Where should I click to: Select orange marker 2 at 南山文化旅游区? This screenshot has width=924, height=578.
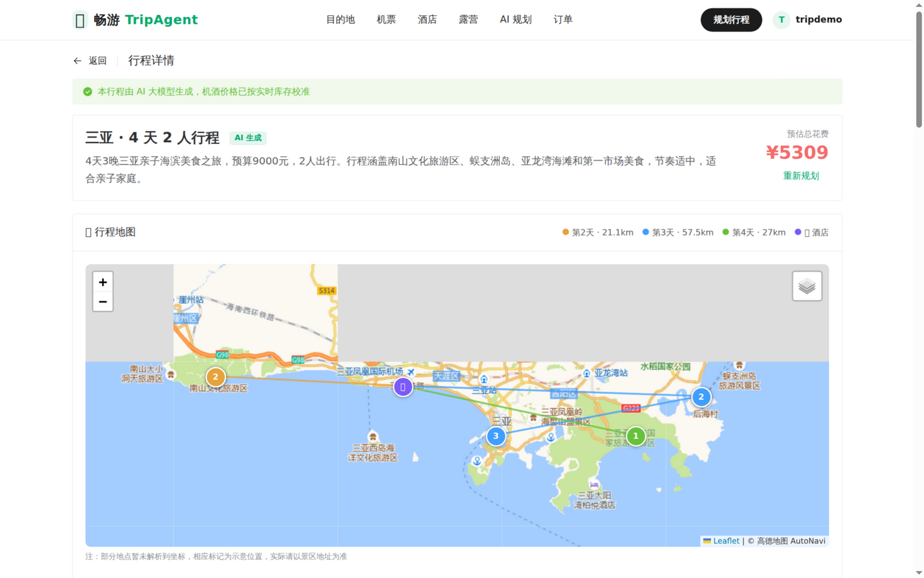(x=216, y=377)
